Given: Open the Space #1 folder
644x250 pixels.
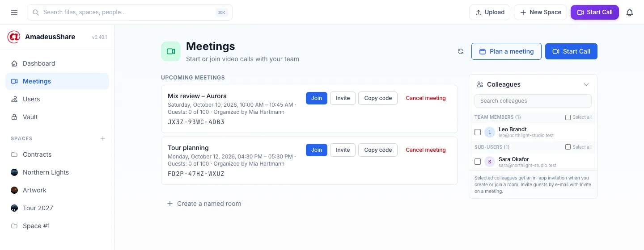Looking at the screenshot, I should click(57, 226).
